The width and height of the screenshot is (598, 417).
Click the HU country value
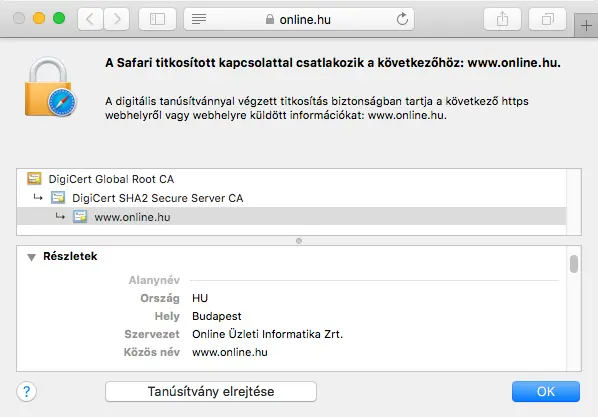click(x=200, y=298)
